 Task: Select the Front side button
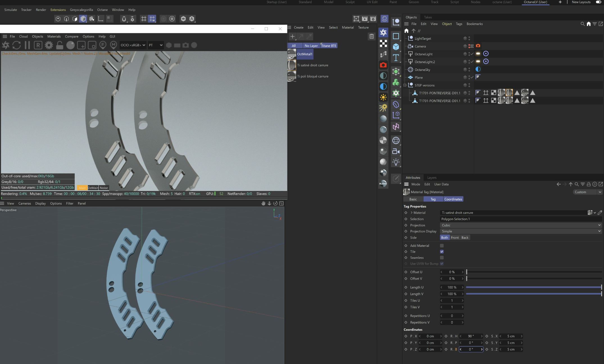(455, 238)
